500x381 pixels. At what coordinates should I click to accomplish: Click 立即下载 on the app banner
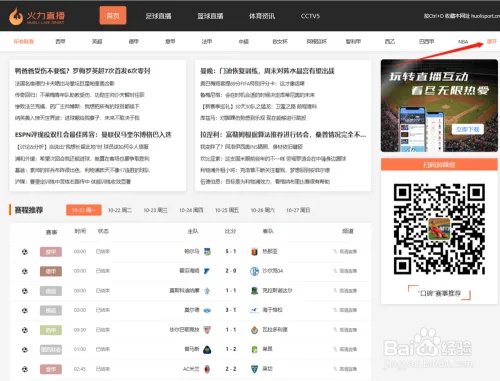(468, 129)
